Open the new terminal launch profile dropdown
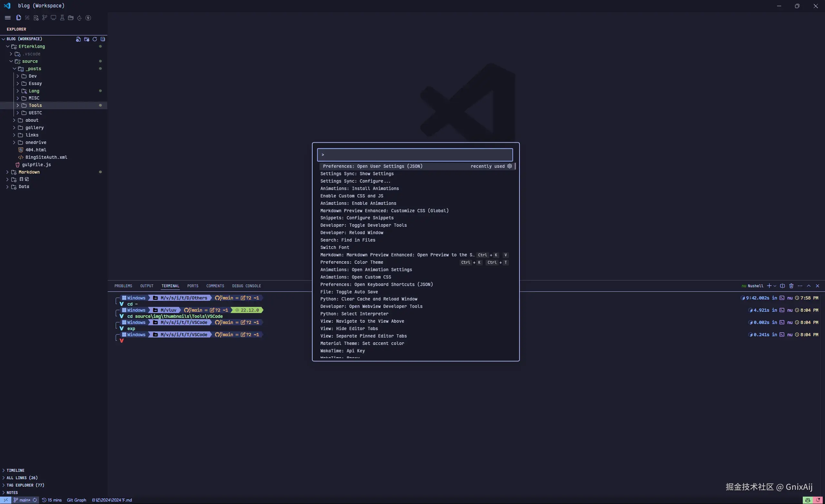 [x=775, y=286]
